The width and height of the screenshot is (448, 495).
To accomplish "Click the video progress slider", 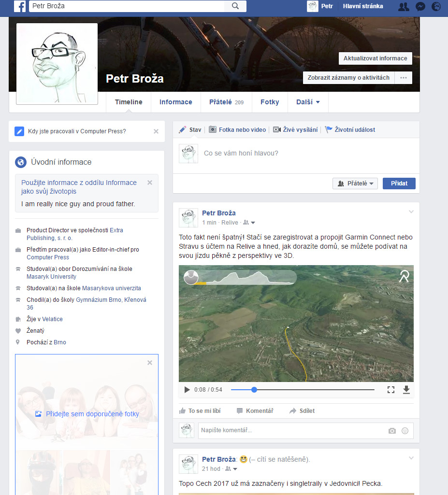I will 303,390.
